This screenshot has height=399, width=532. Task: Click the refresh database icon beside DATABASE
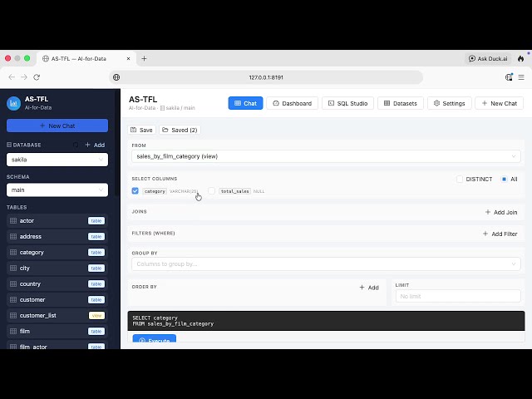point(76,145)
